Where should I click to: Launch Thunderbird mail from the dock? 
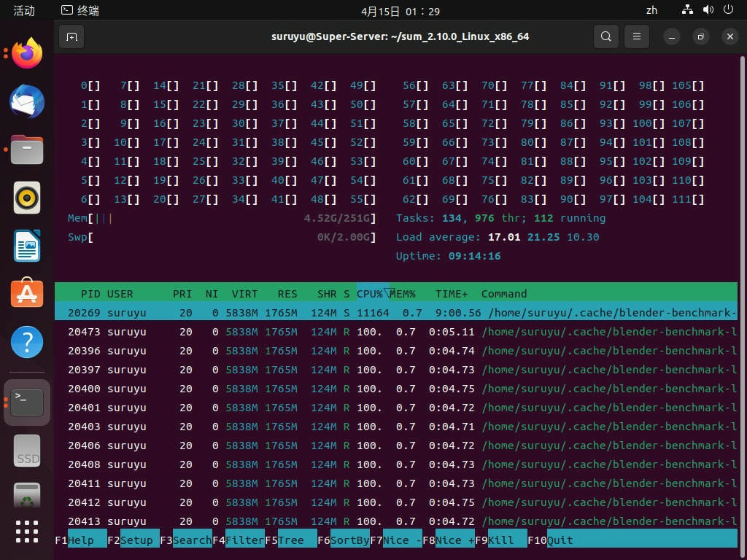coord(27,101)
